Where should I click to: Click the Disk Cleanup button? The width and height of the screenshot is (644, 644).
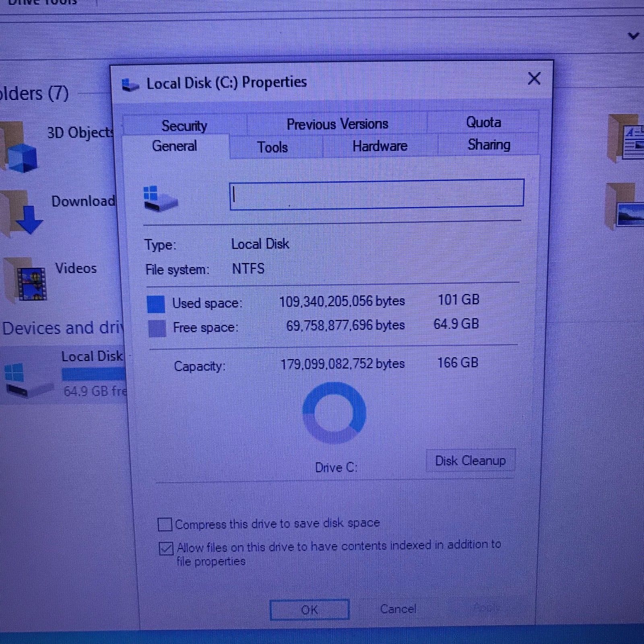pos(470,460)
